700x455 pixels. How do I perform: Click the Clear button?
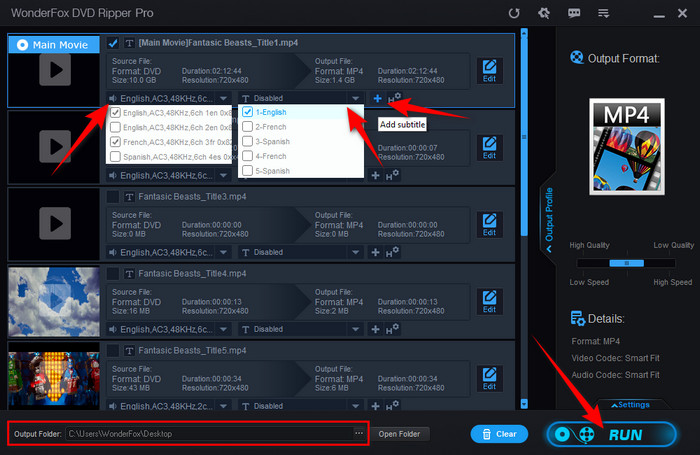[x=499, y=434]
